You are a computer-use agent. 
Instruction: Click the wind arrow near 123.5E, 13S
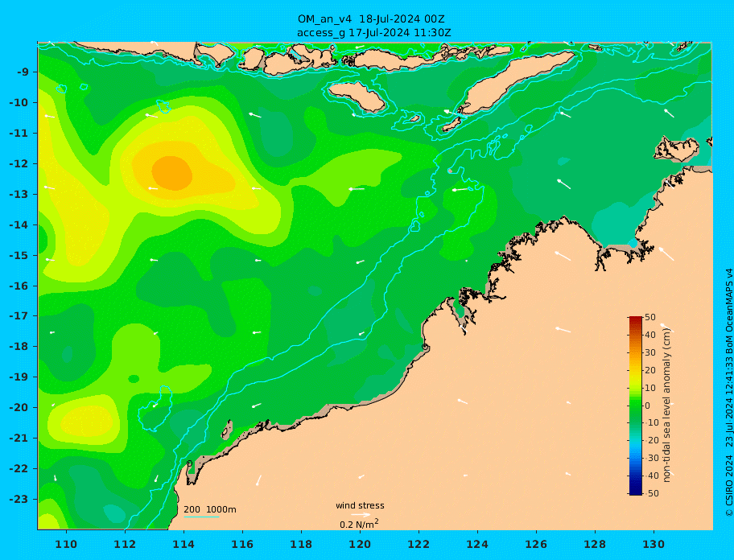[x=460, y=189]
